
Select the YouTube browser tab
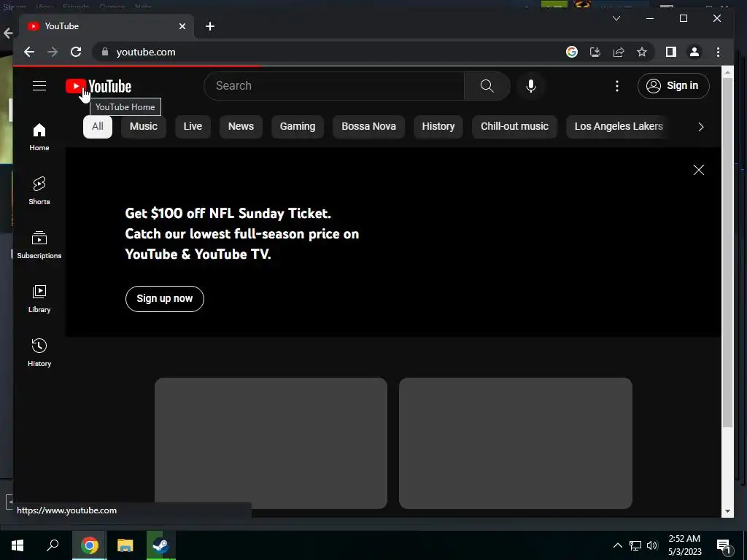(x=106, y=26)
